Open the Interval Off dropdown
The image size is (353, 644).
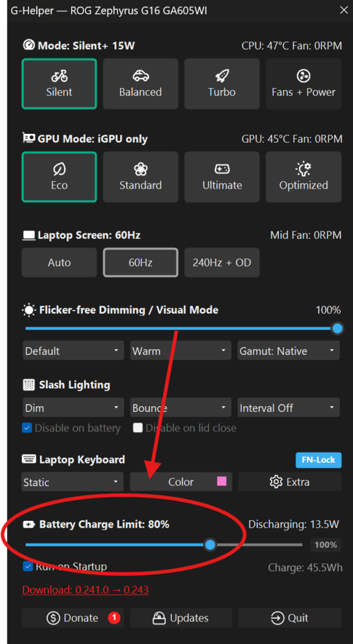(289, 408)
